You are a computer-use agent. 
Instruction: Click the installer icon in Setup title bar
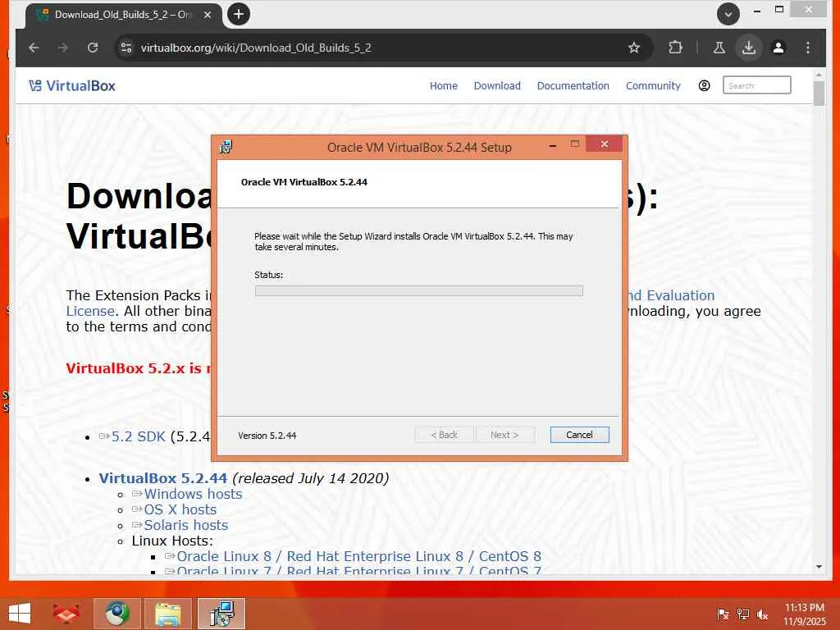click(226, 147)
